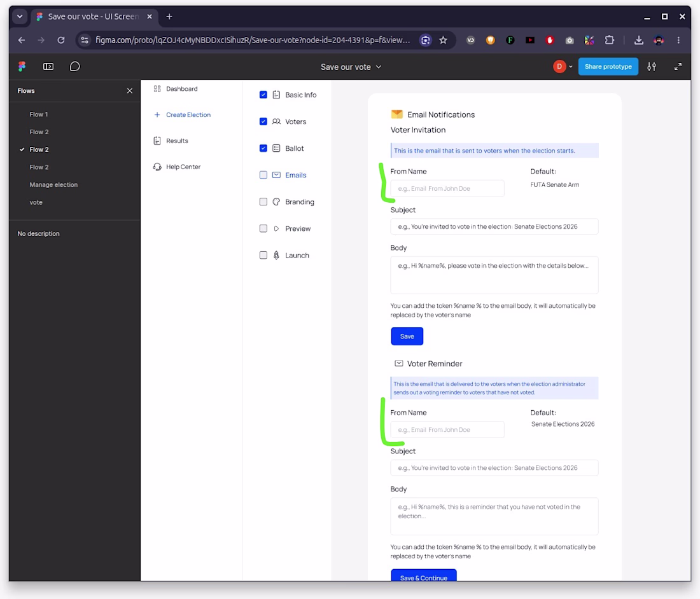Click the Voter Reminder Body text area

click(494, 516)
